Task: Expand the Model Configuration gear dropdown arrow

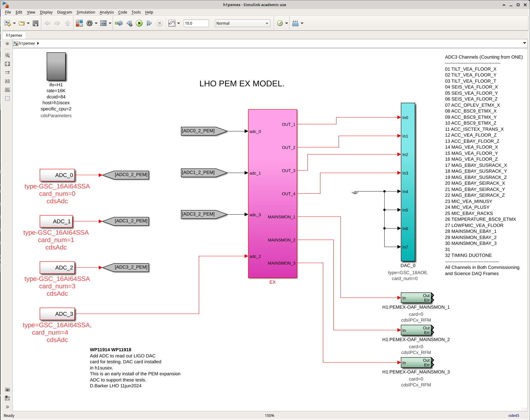Action: pyautogui.click(x=96, y=23)
